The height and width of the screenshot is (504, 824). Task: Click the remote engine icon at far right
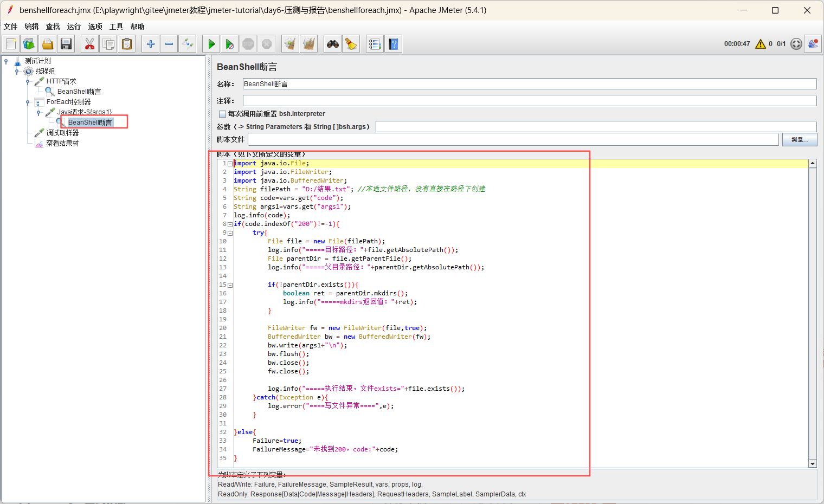813,44
